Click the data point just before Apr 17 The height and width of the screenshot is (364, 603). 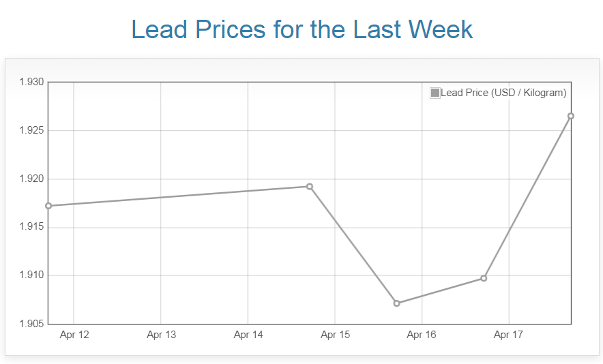(484, 278)
